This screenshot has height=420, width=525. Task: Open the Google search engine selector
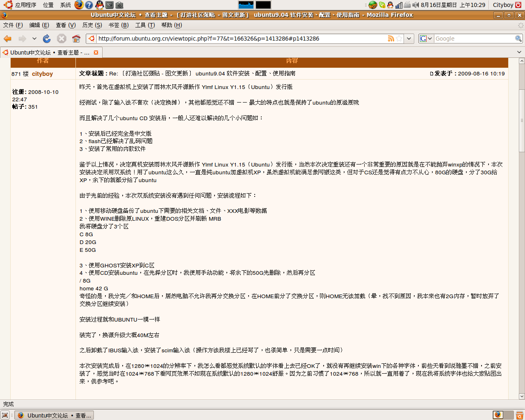(x=426, y=39)
